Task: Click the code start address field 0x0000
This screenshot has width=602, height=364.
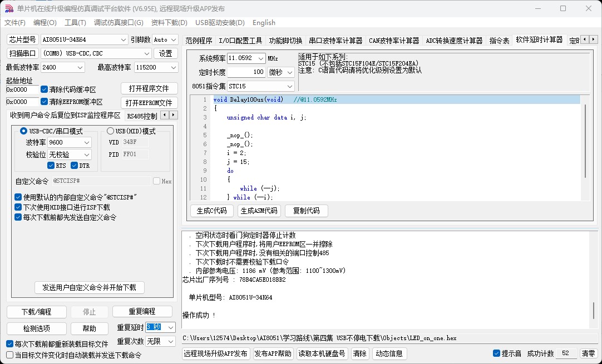Action: tap(22, 89)
